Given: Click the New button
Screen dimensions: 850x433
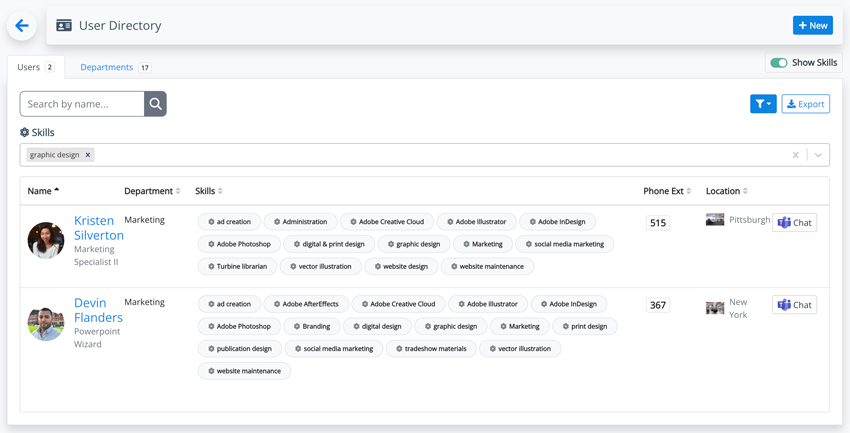Looking at the screenshot, I should click(x=812, y=25).
